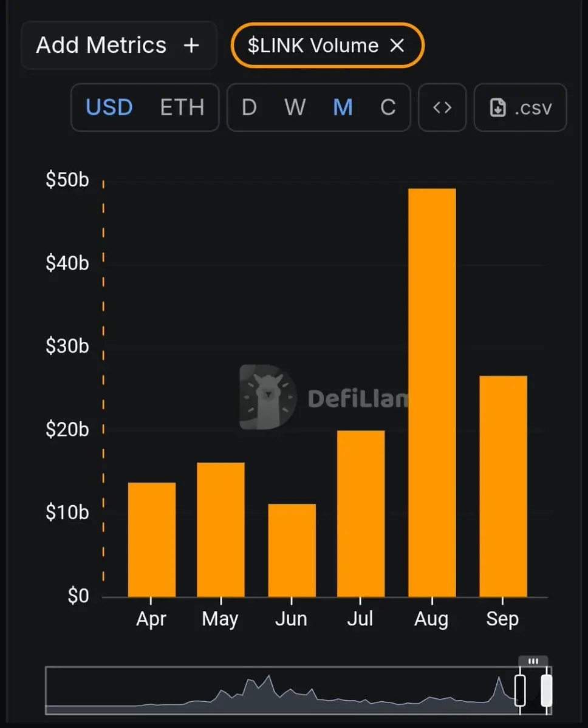
Task: Download data via the .csv file icon
Action: click(x=498, y=108)
